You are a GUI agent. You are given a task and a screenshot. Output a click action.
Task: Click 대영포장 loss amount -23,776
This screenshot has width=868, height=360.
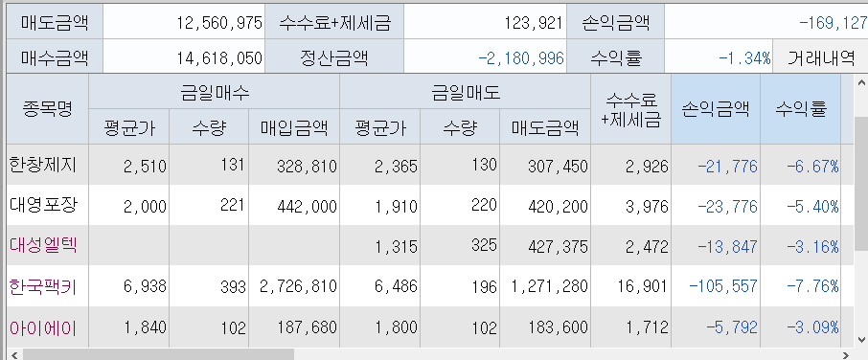coord(727,206)
